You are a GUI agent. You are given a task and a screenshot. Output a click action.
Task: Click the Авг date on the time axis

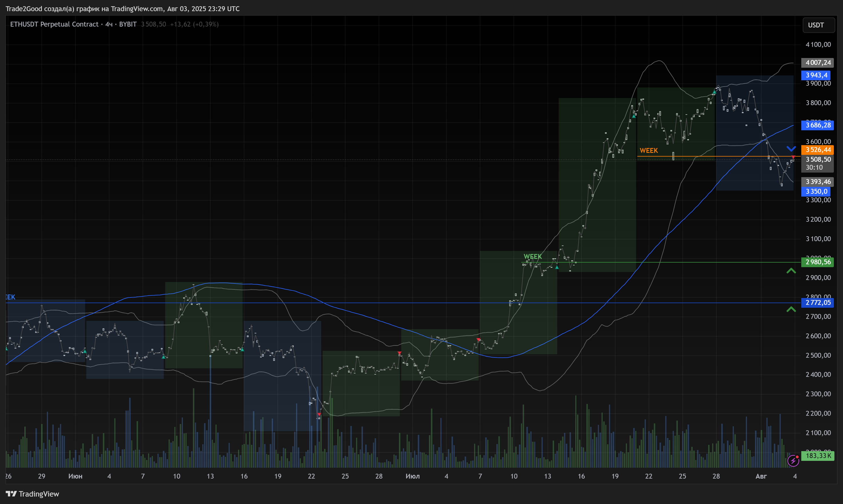pos(761,476)
